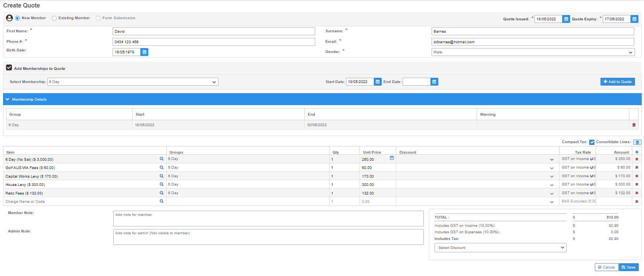Open the Gender dropdown
This screenshot has height=276, width=644.
(x=533, y=52)
